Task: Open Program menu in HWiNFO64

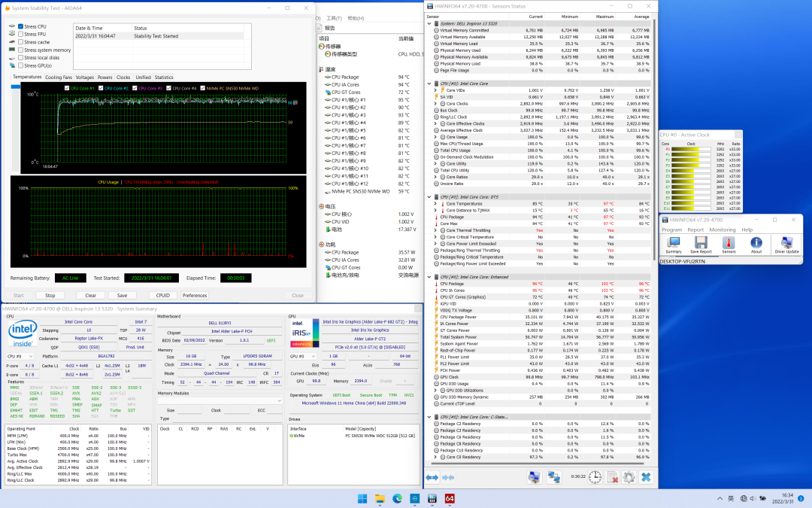Action: 671,230
